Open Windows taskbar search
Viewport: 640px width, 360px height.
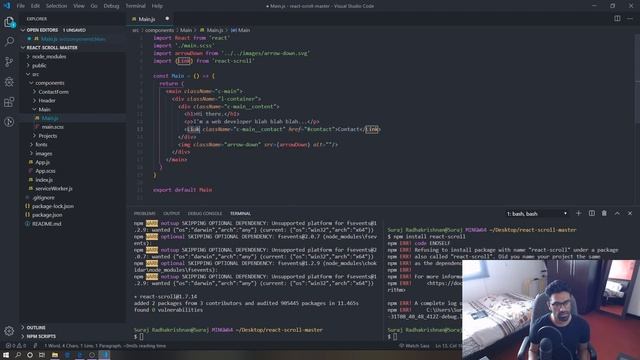18,355
